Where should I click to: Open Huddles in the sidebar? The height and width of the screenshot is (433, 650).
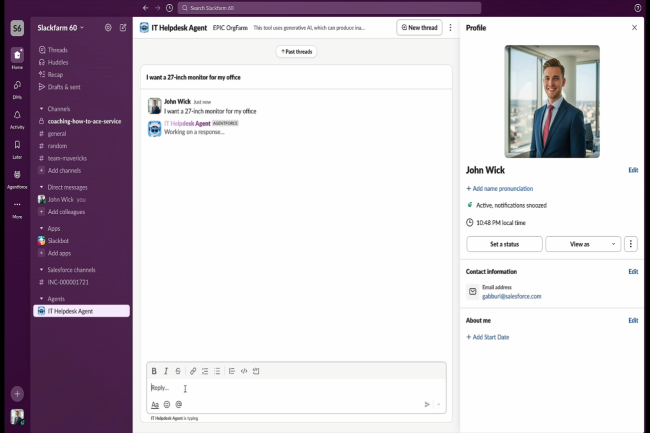[x=81, y=62]
